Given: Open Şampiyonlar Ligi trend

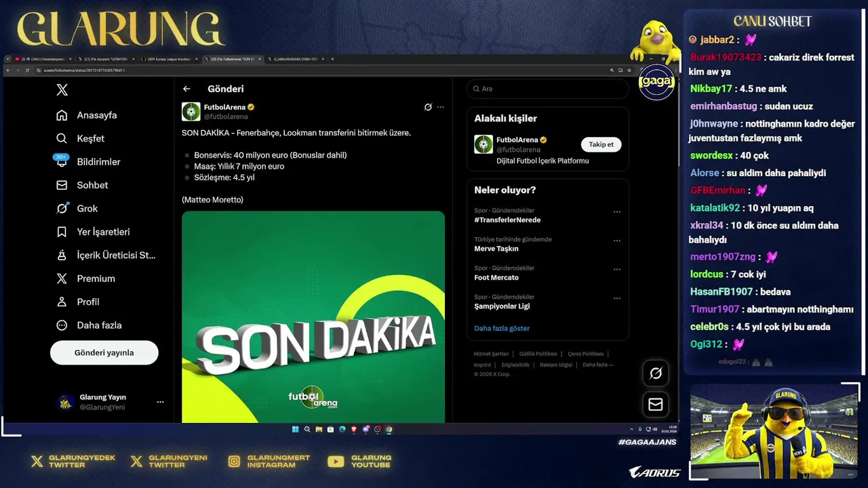Looking at the screenshot, I should 502,306.
